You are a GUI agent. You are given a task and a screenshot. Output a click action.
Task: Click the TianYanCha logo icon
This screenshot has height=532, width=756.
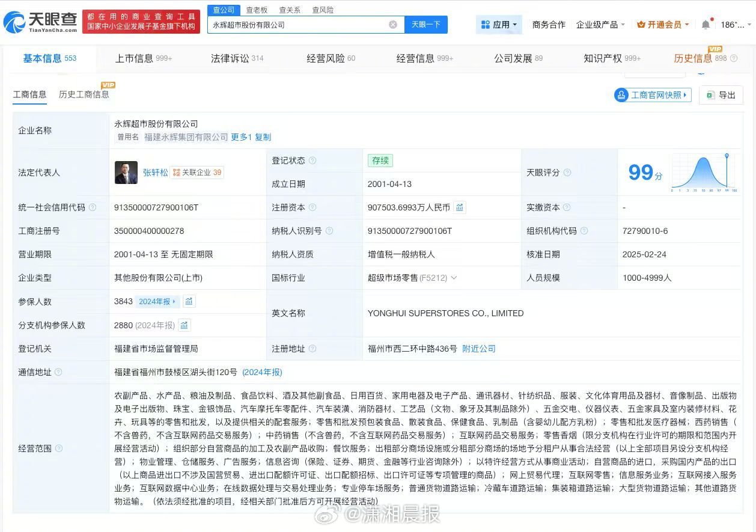[14, 22]
